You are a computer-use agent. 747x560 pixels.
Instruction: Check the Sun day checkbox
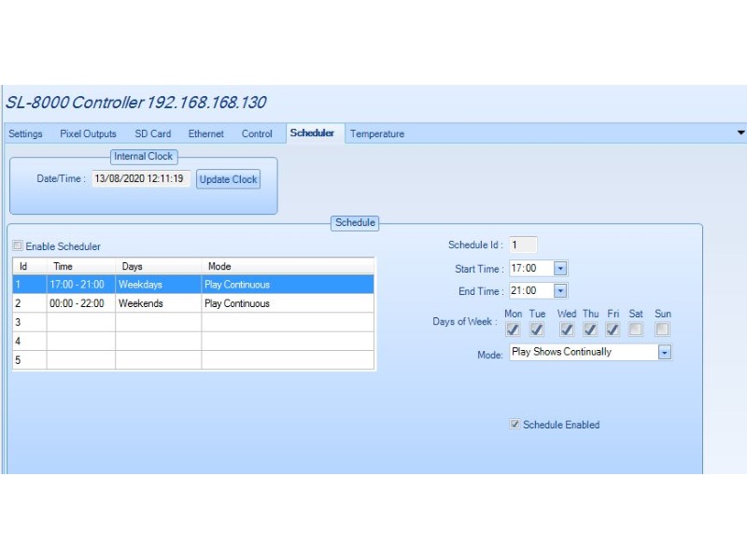(x=662, y=329)
